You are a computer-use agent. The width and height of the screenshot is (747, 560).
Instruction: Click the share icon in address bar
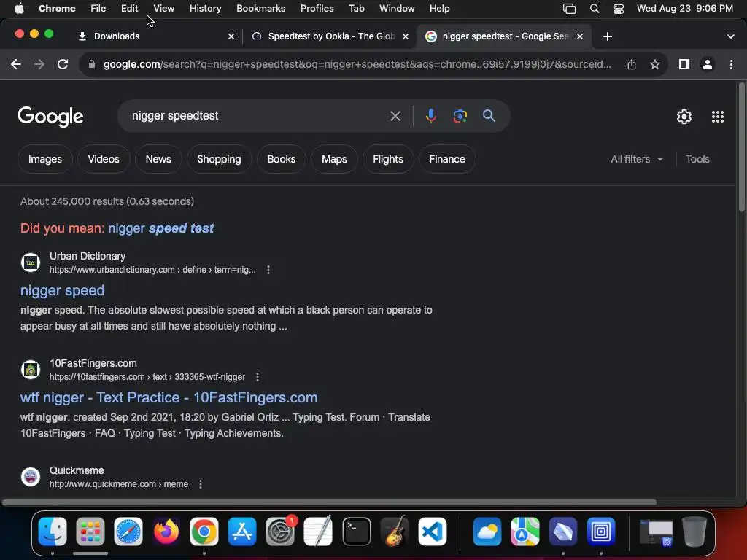click(x=632, y=64)
